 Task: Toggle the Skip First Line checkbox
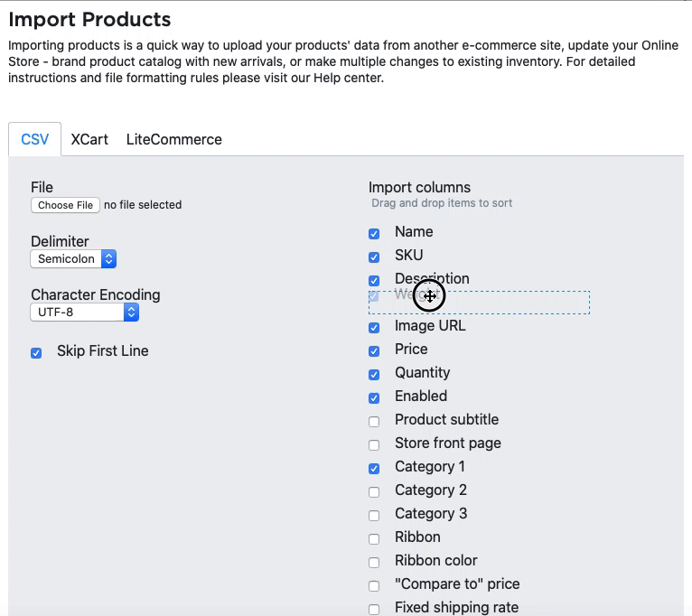(x=36, y=353)
